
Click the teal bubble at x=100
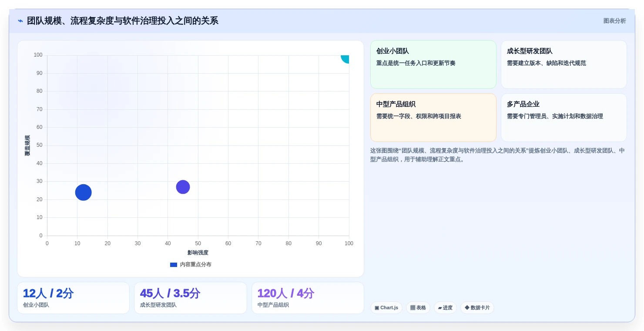[x=345, y=58]
